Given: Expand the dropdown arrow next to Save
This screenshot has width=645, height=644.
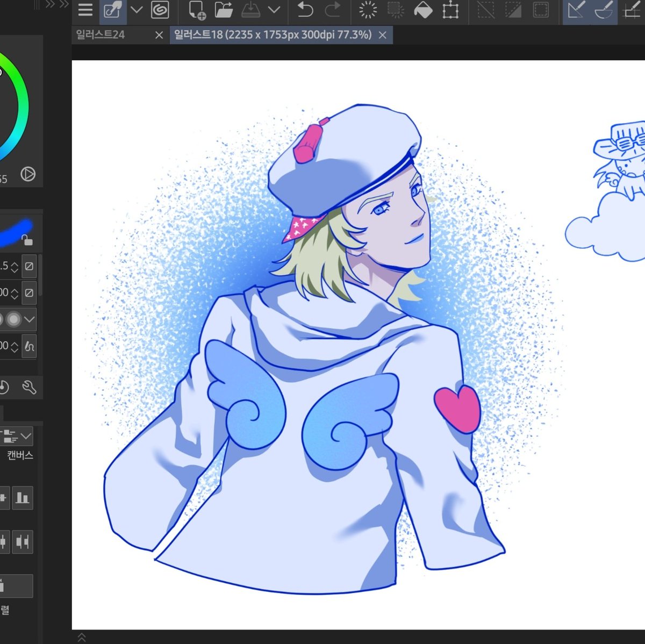Looking at the screenshot, I should click(x=274, y=10).
